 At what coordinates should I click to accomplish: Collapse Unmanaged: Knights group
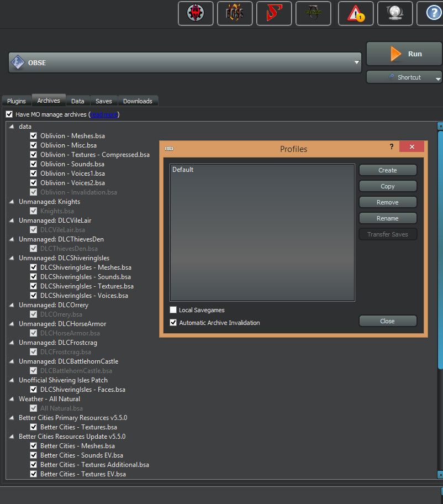click(x=12, y=202)
